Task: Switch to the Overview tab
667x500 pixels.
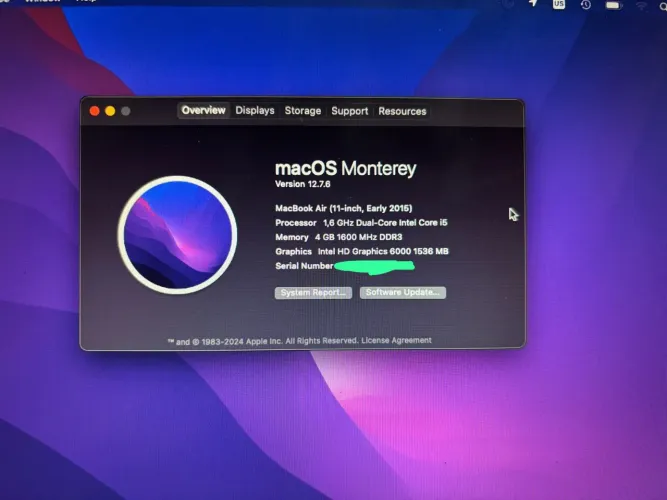Action: 203,110
